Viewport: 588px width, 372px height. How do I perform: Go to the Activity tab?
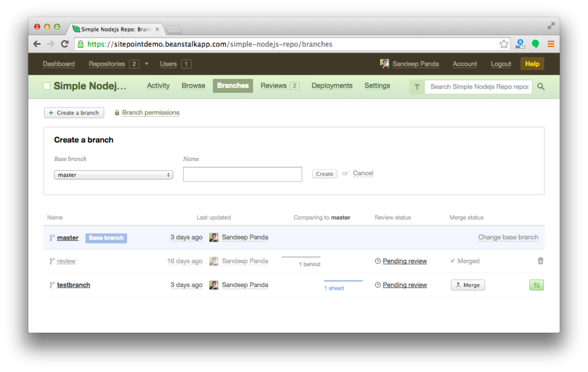pyautogui.click(x=158, y=86)
